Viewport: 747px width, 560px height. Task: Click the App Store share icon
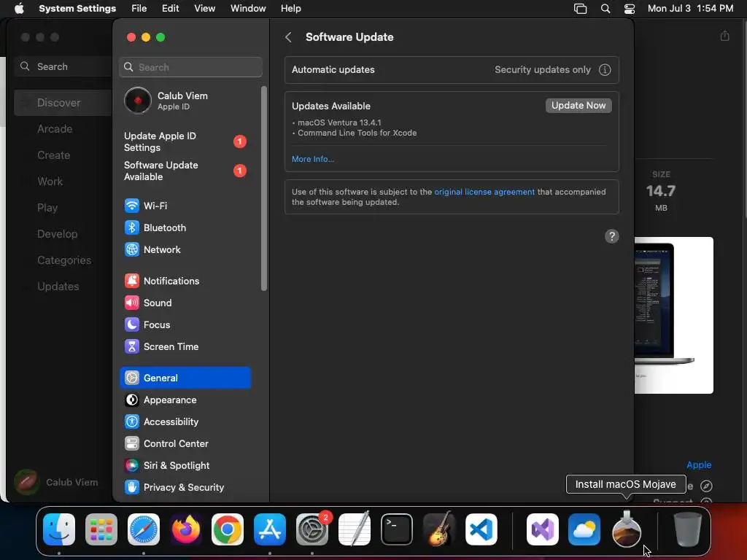(x=724, y=36)
